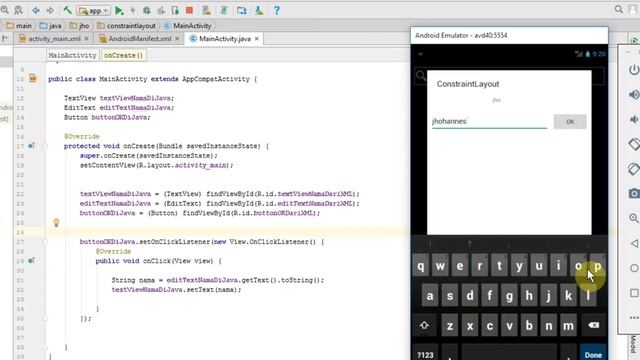Click the emulator Volume Up icon

point(633,95)
